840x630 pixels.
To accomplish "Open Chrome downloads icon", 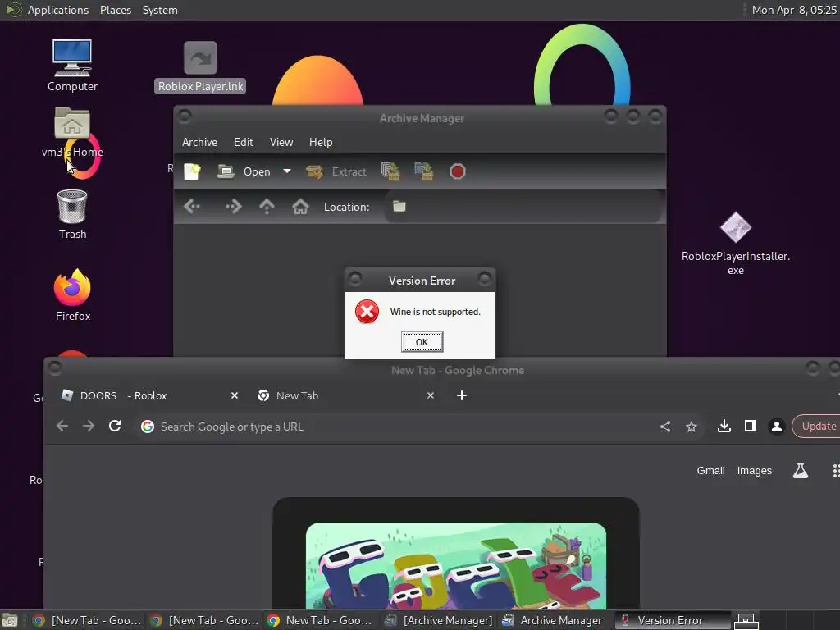I will tap(724, 426).
